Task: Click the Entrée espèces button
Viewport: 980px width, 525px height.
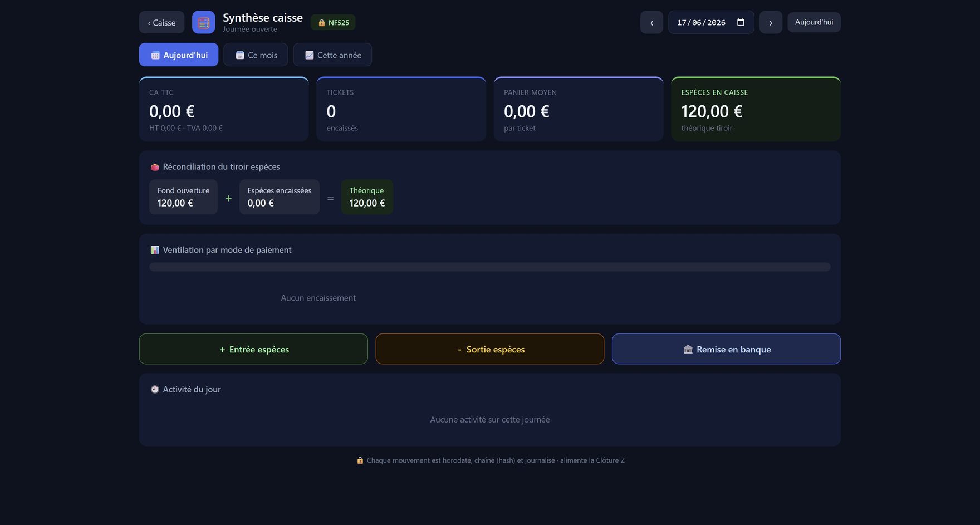Action: [253, 349]
